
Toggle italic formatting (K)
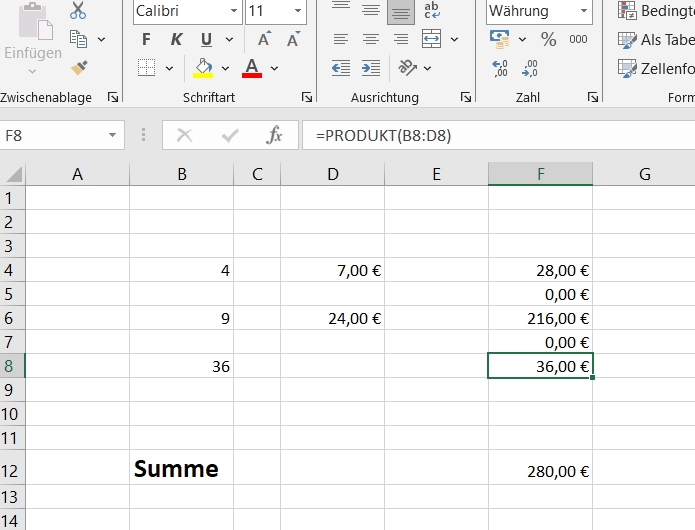tap(176, 39)
